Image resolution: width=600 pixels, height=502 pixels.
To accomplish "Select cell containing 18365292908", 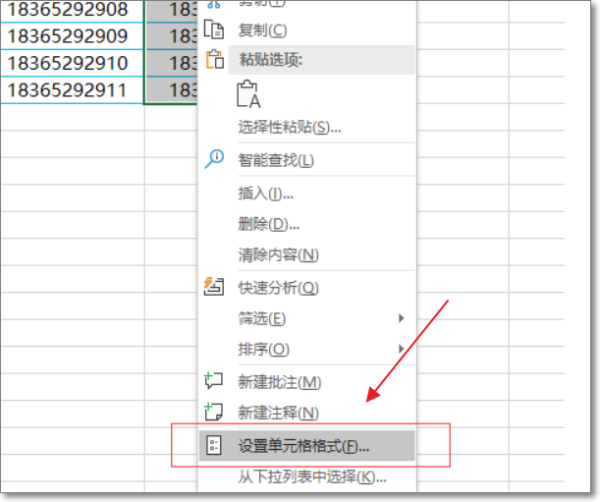I will tap(72, 11).
